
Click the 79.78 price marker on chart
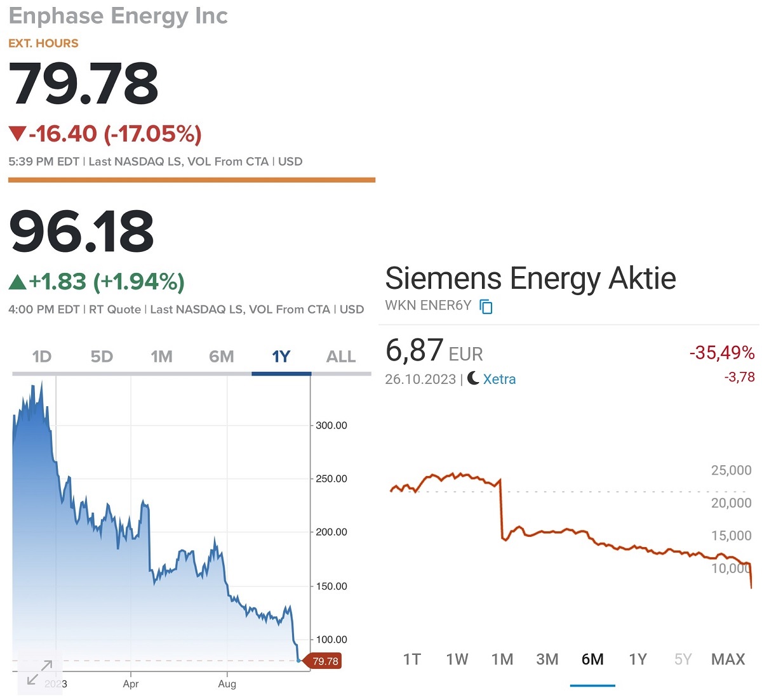(325, 661)
